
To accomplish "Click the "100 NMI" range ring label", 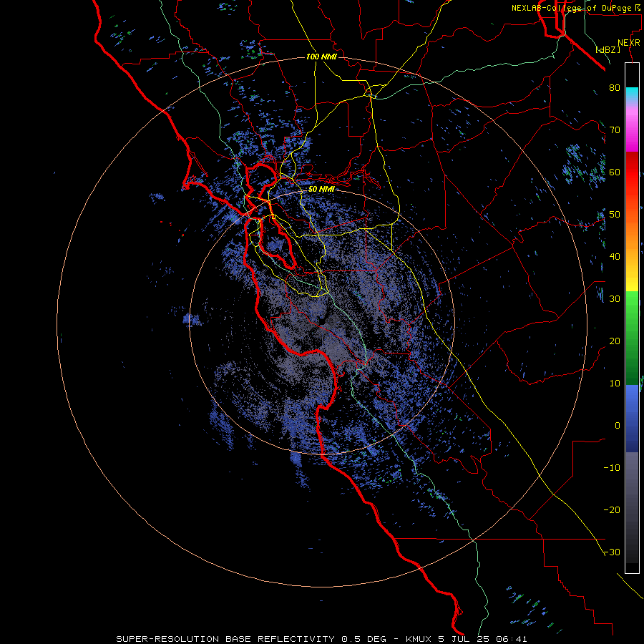I will point(321,57).
